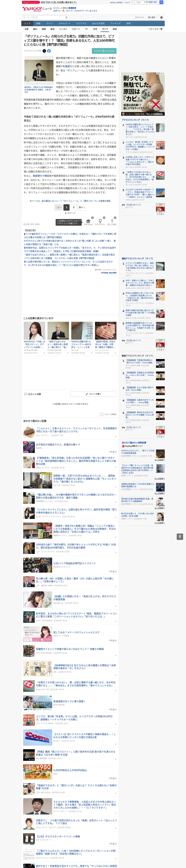Viewport: 186px width, 868px height.
Task: Click the OTONA SALONE publisher logo
Action: coord(104,51)
